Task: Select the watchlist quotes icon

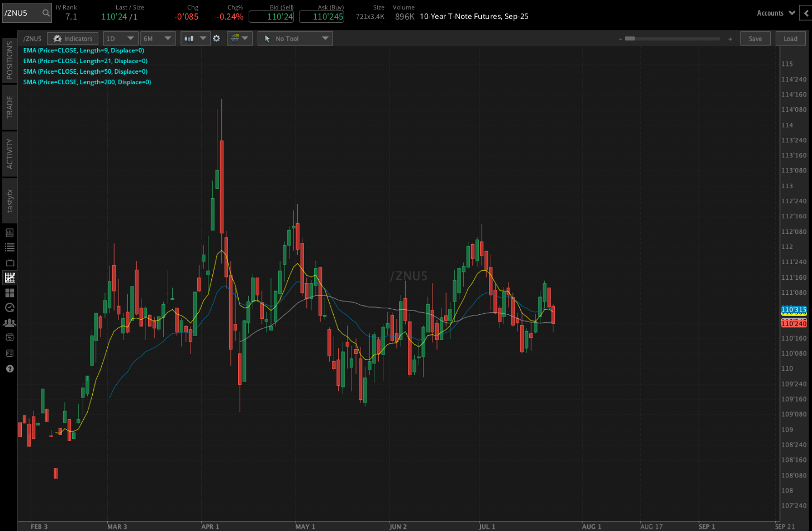Action: coord(9,247)
